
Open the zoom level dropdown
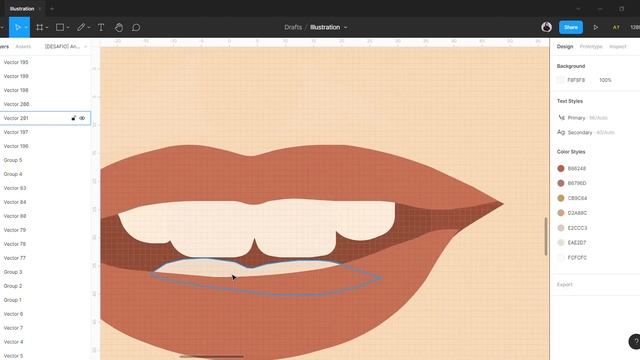coord(635,27)
